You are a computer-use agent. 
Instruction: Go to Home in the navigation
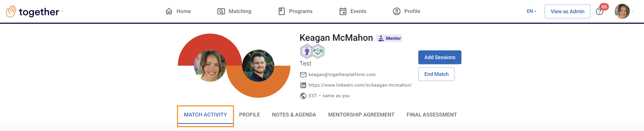coord(178,12)
